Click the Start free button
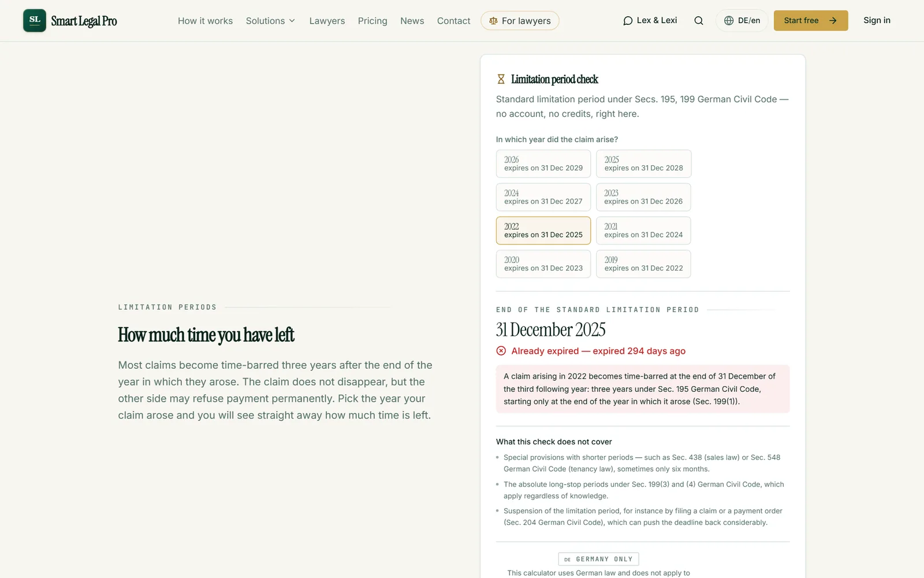Image resolution: width=924 pixels, height=578 pixels. pos(811,21)
